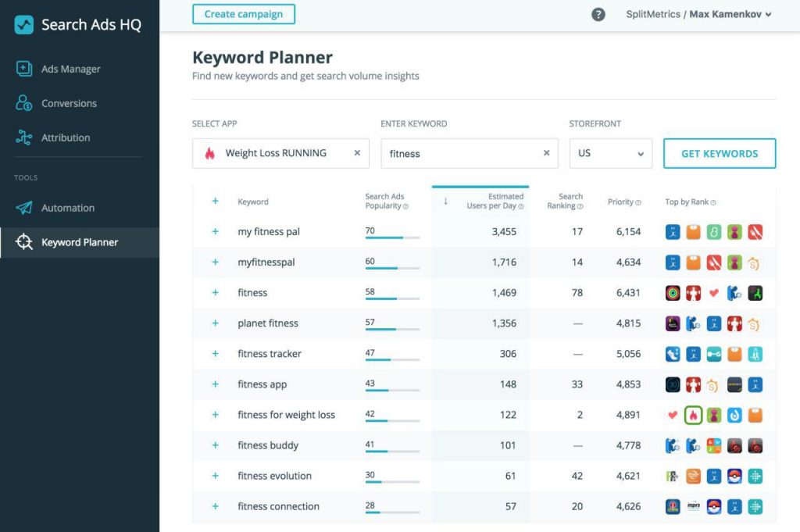
Task: Click the Create campaign button
Action: tap(243, 14)
